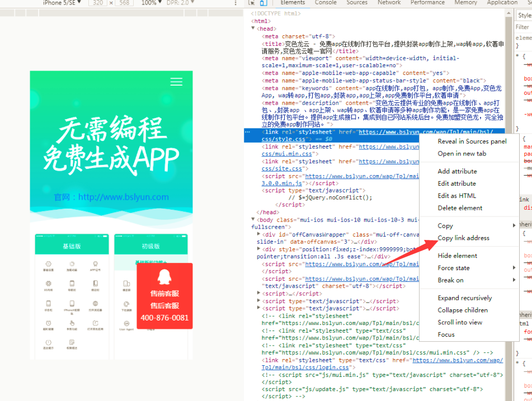Click the device width field showing 320
This screenshot has height=401, width=532.
click(x=98, y=3)
